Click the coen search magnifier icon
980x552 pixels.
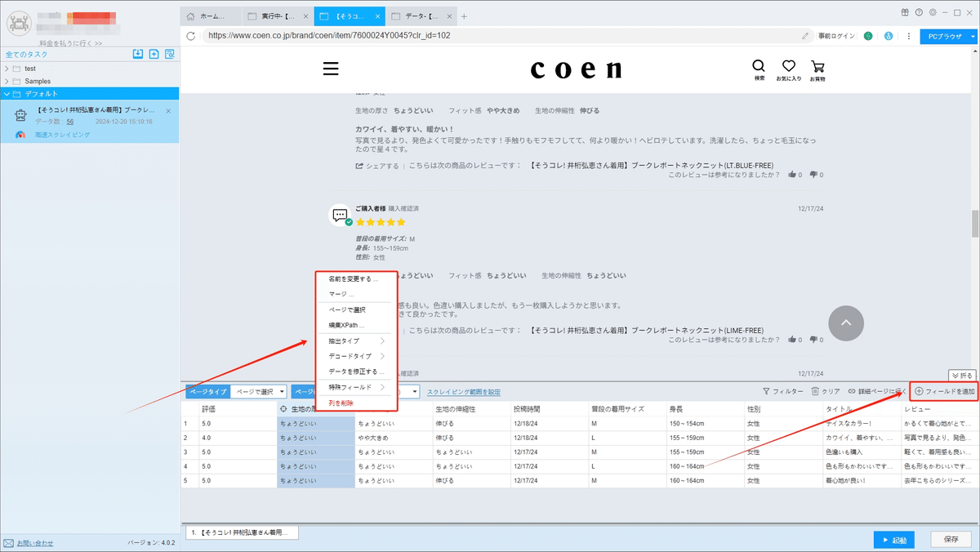point(759,65)
